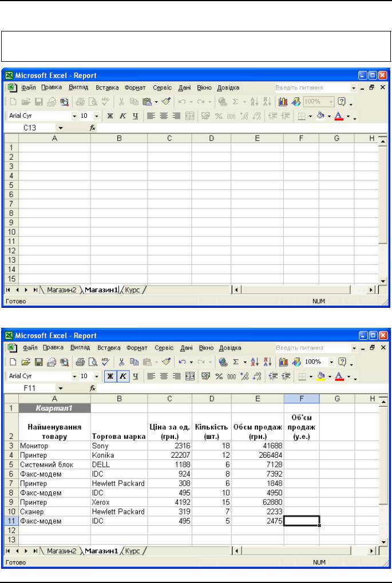The width and height of the screenshot is (392, 583).
Task: Open Arial Cyr font dropdown, data-sheet window
Action: [x=74, y=376]
